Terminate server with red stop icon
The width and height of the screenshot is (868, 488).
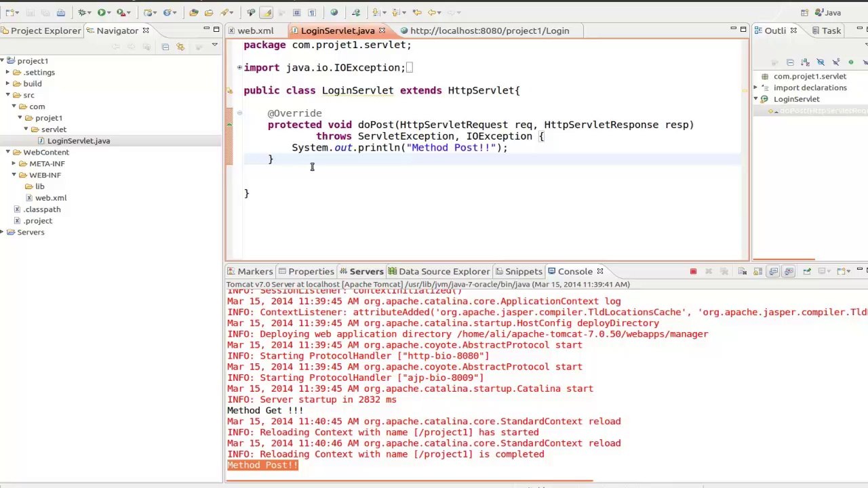pos(693,271)
